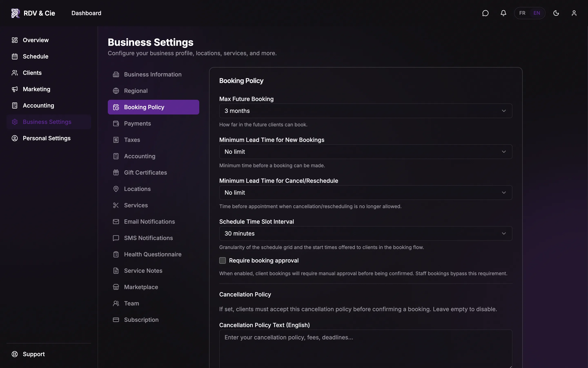Viewport: 588px width, 368px height.
Task: Open the Max Future Booking dropdown
Action: coord(366,111)
